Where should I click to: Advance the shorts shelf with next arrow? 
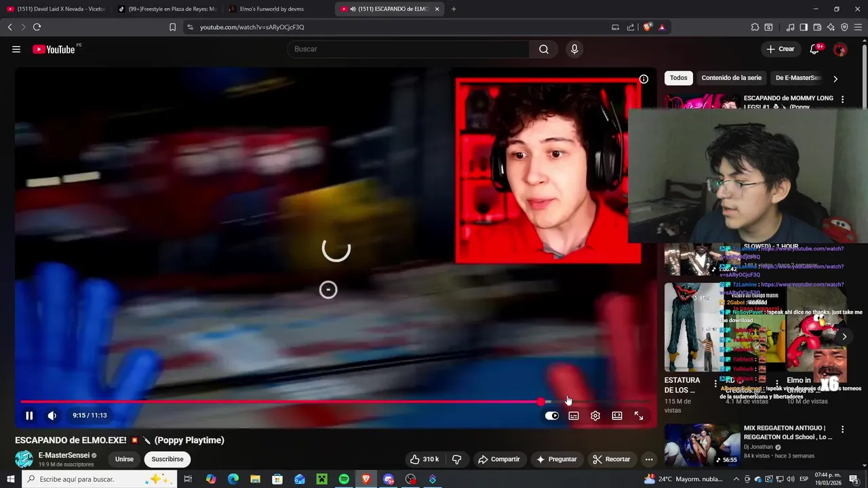click(x=844, y=336)
